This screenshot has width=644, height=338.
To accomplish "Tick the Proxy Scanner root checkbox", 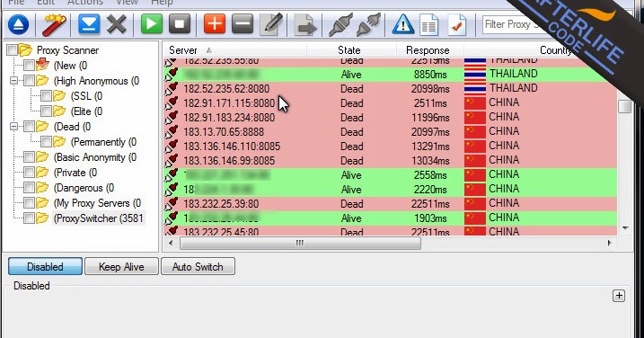I will (12, 50).
